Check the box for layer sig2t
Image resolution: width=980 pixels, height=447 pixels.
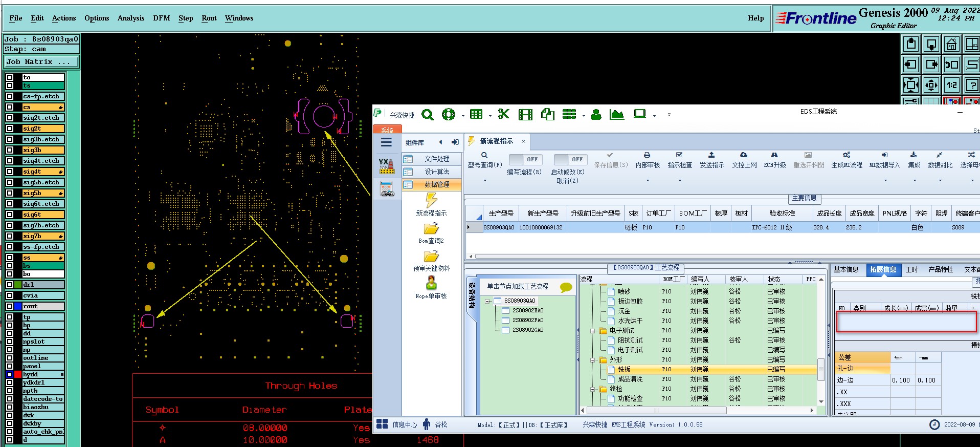click(x=10, y=129)
